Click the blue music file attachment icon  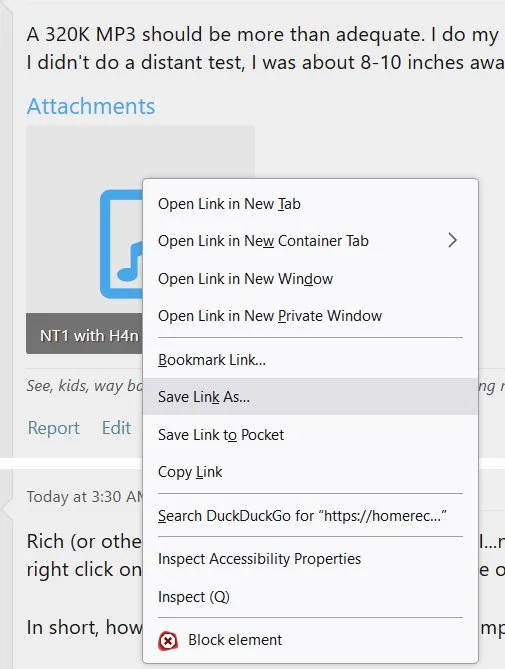pyautogui.click(x=122, y=244)
